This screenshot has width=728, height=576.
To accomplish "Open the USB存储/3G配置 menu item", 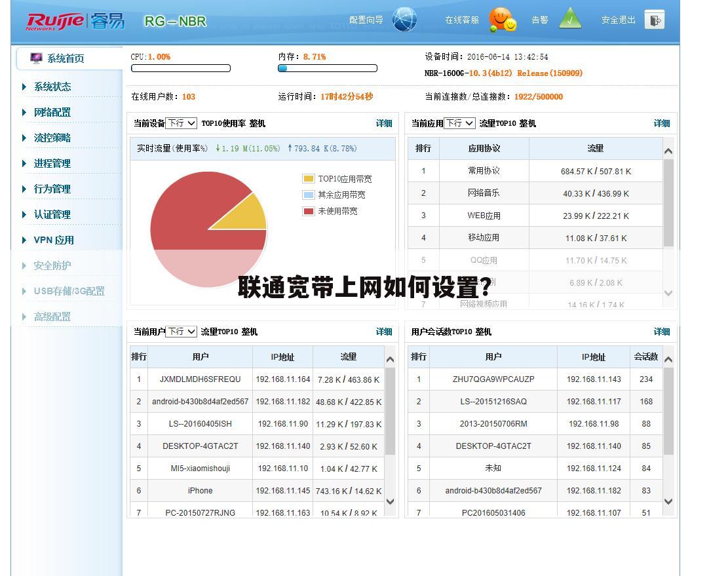I will [x=69, y=291].
